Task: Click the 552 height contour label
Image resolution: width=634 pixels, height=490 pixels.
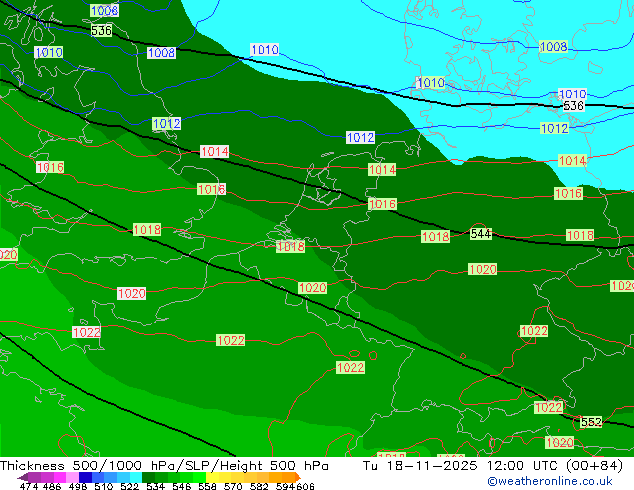Action: pyautogui.click(x=591, y=422)
